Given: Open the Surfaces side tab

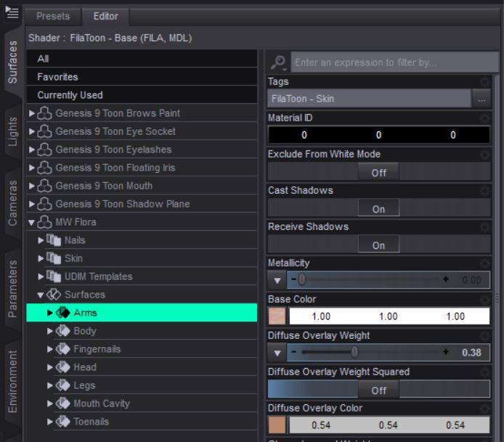Looking at the screenshot, I should (12, 62).
